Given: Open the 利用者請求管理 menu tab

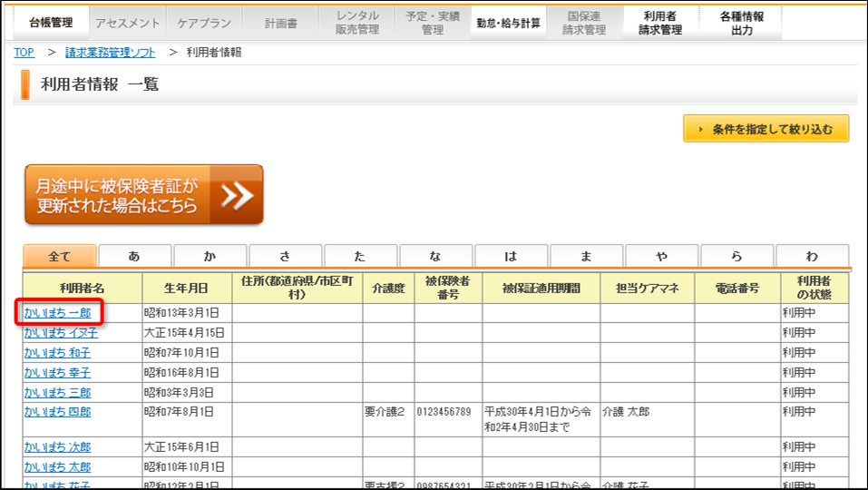Looking at the screenshot, I should click(x=660, y=24).
